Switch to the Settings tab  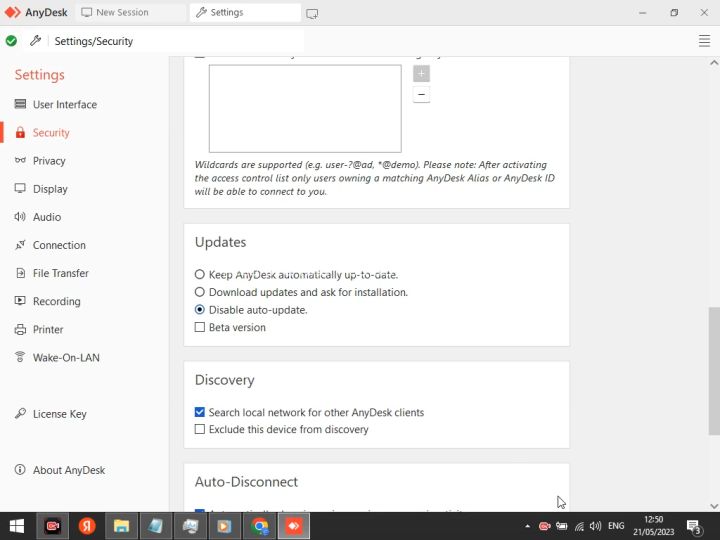(x=245, y=12)
